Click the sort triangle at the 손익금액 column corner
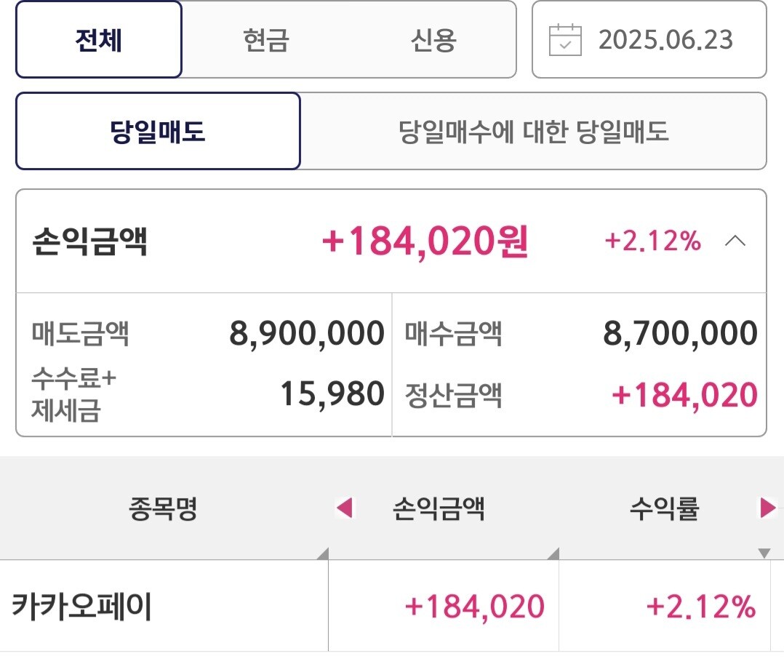This screenshot has height=672, width=784. [x=553, y=554]
